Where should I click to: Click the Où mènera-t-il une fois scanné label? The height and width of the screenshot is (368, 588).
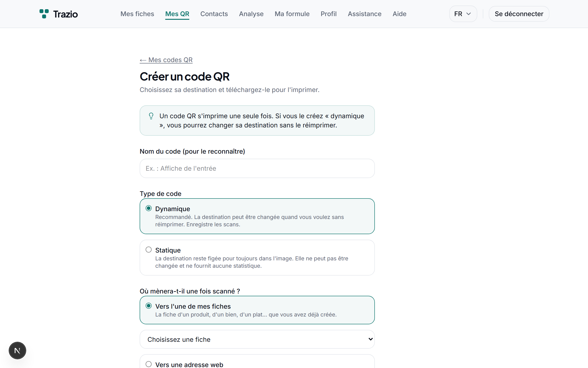[190, 291]
